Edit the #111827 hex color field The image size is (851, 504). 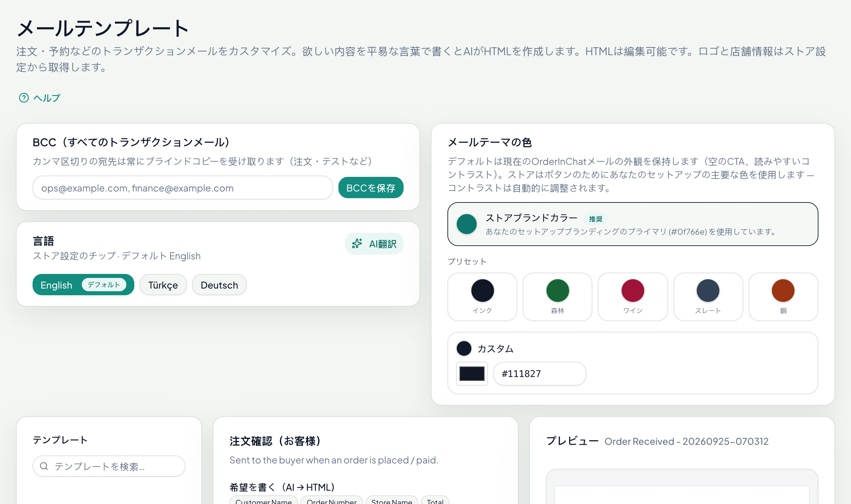(540, 374)
